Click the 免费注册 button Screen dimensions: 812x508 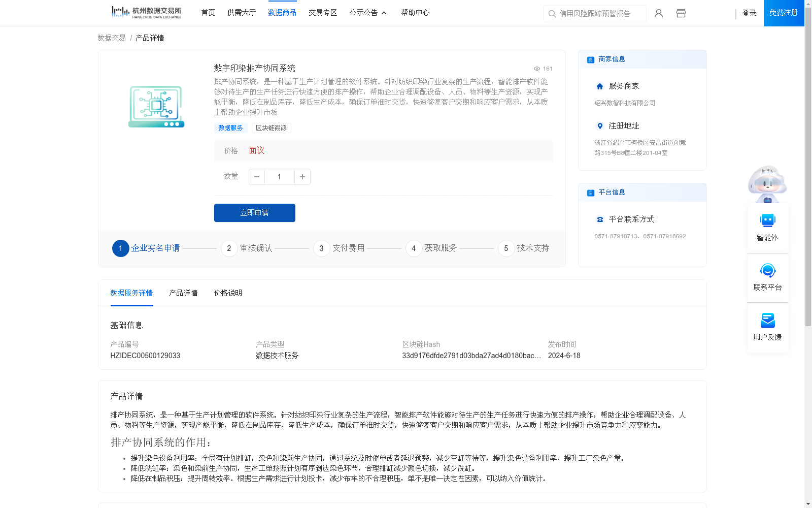(x=784, y=13)
